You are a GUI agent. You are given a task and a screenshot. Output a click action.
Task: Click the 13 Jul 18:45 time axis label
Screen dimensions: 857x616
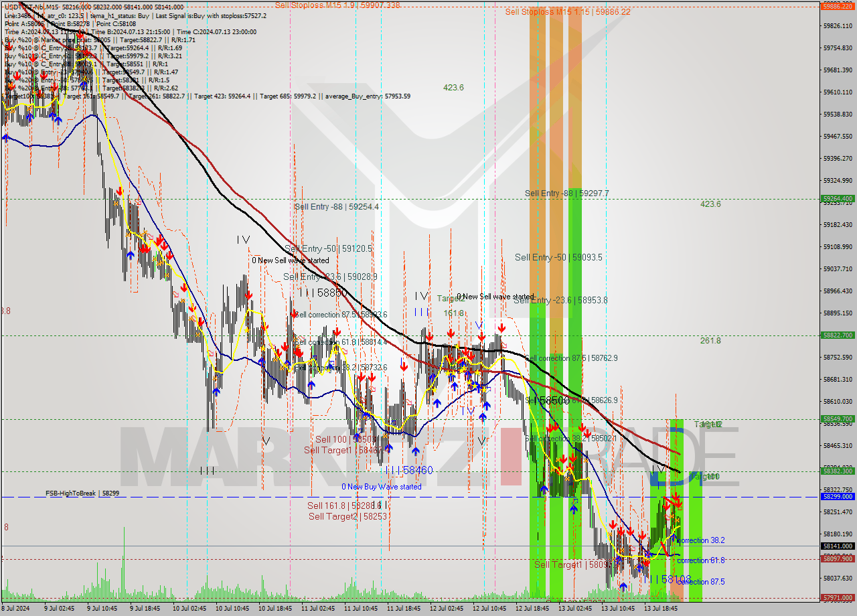[660, 609]
